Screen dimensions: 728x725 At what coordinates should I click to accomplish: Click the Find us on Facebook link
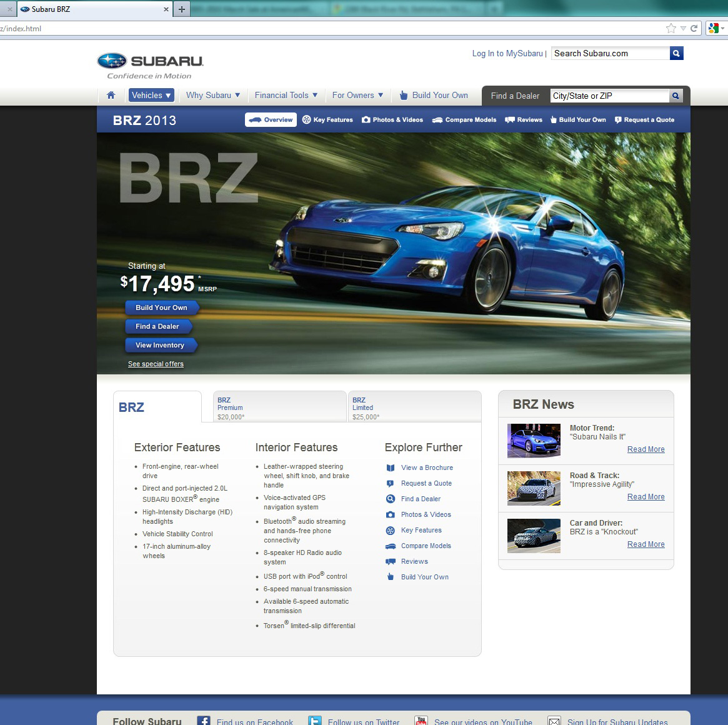pyautogui.click(x=255, y=721)
